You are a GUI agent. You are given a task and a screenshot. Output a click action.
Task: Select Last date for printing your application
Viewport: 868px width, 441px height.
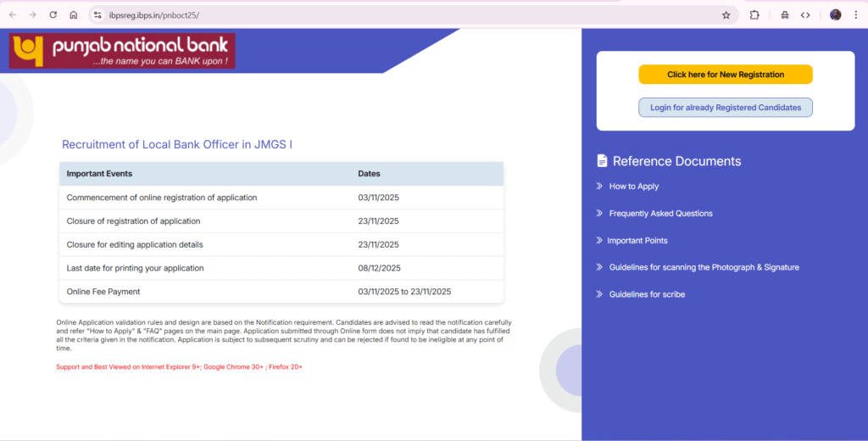coord(135,268)
